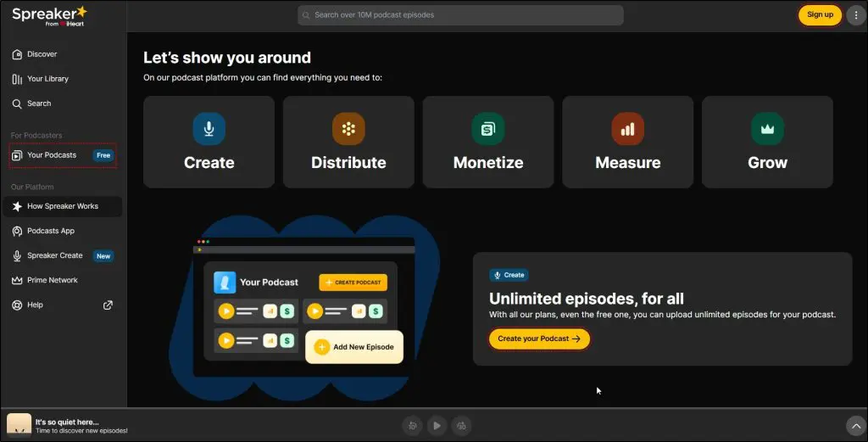
Task: Open Your Podcasts in the sidebar
Action: click(x=63, y=155)
